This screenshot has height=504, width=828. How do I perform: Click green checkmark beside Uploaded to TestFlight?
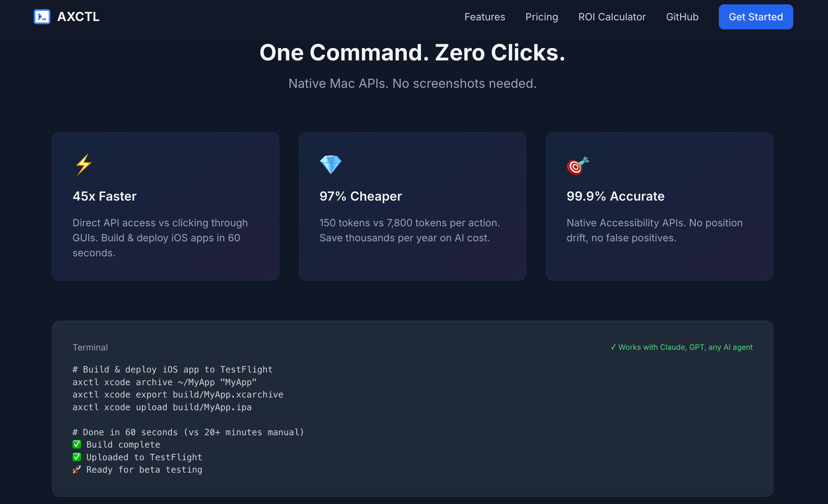[x=76, y=457]
